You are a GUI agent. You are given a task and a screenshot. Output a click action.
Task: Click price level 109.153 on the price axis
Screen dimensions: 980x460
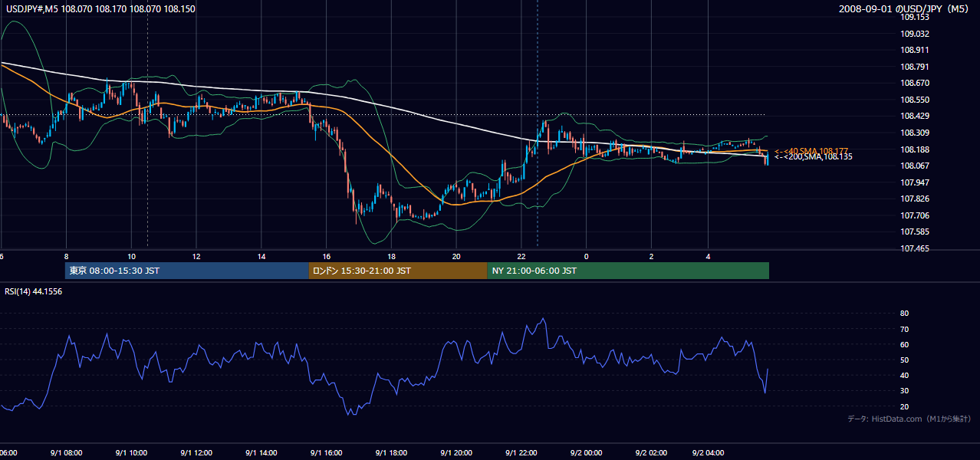point(915,17)
